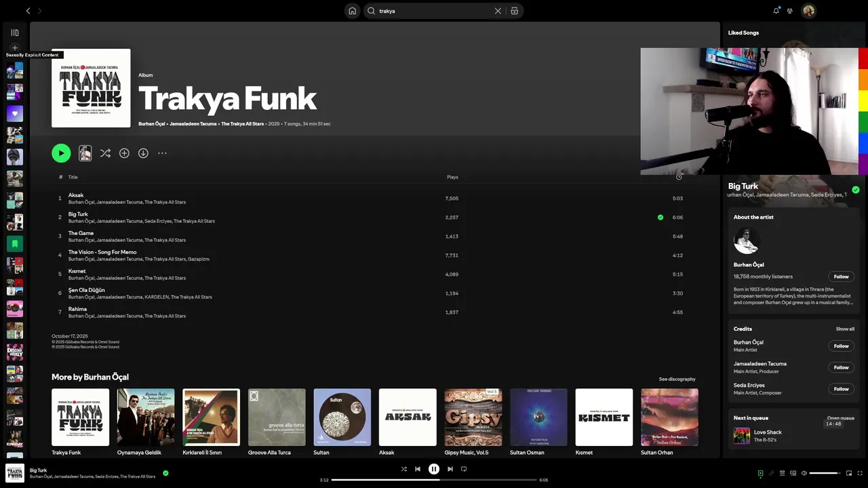Open the mini player icon

(x=849, y=473)
